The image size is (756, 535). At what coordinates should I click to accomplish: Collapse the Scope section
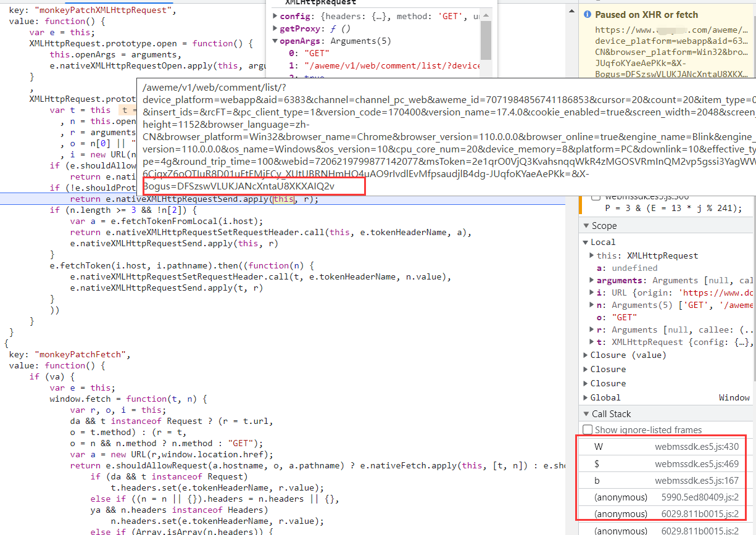(x=586, y=226)
